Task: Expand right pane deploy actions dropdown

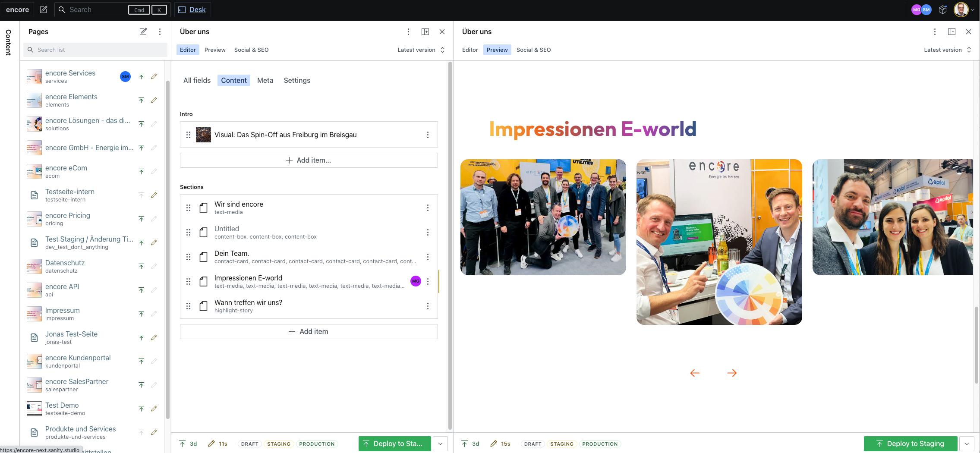Action: [x=967, y=444]
